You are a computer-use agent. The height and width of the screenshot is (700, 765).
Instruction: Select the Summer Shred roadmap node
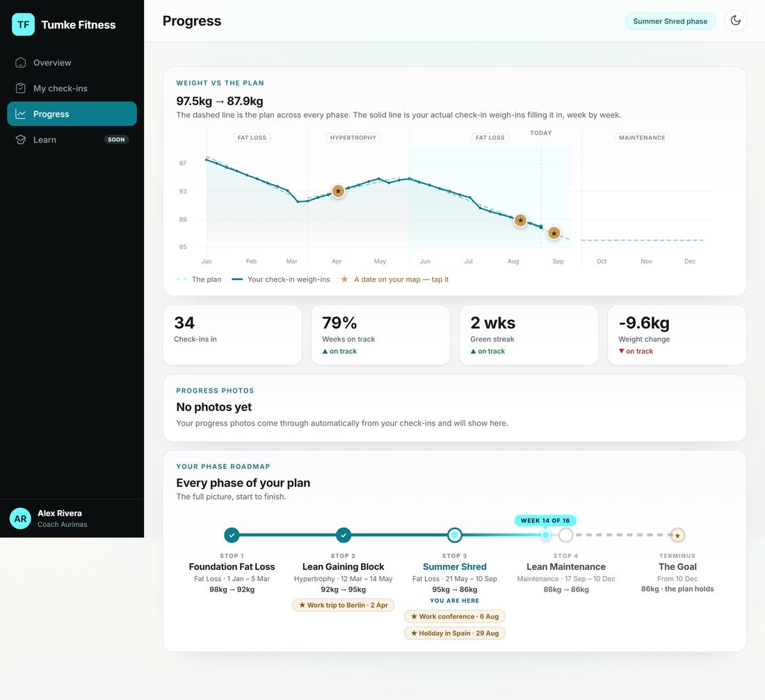pos(455,535)
